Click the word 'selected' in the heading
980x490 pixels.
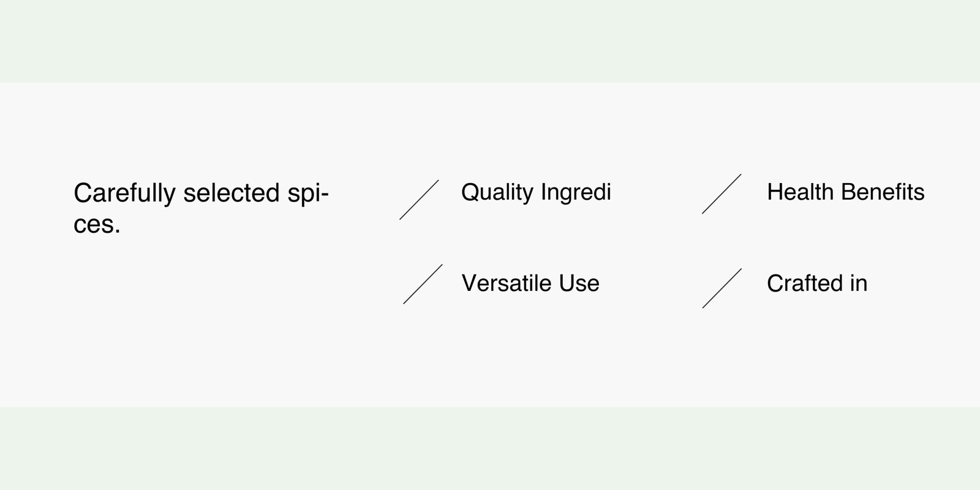tap(232, 194)
